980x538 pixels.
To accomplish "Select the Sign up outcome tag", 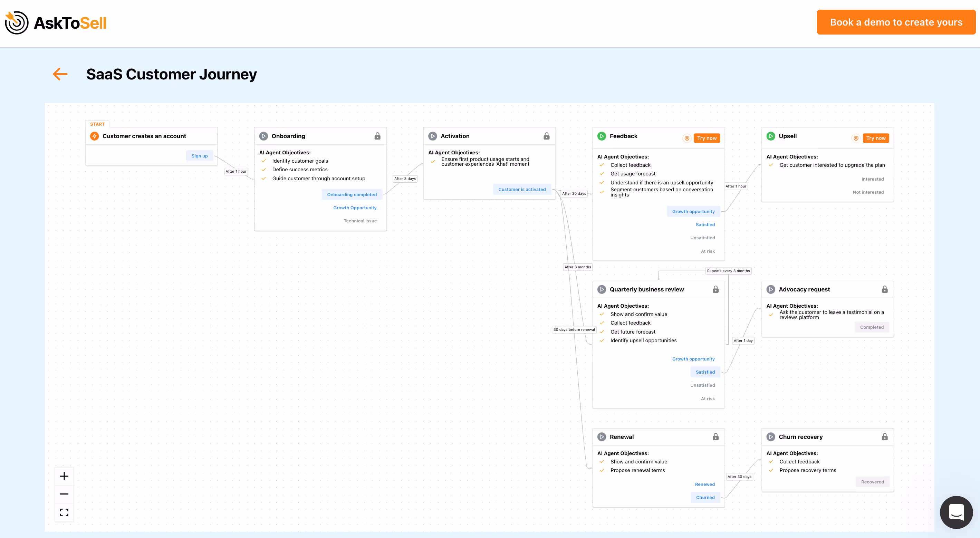I will coord(199,156).
